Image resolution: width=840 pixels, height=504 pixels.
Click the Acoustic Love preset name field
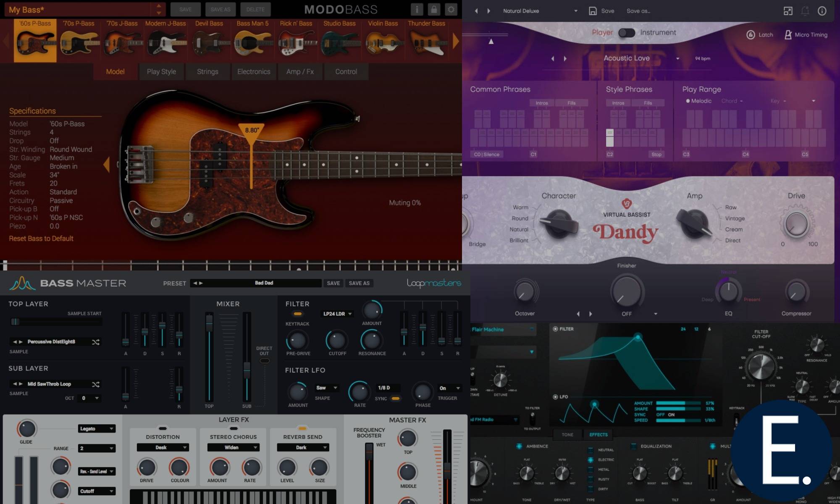[625, 58]
